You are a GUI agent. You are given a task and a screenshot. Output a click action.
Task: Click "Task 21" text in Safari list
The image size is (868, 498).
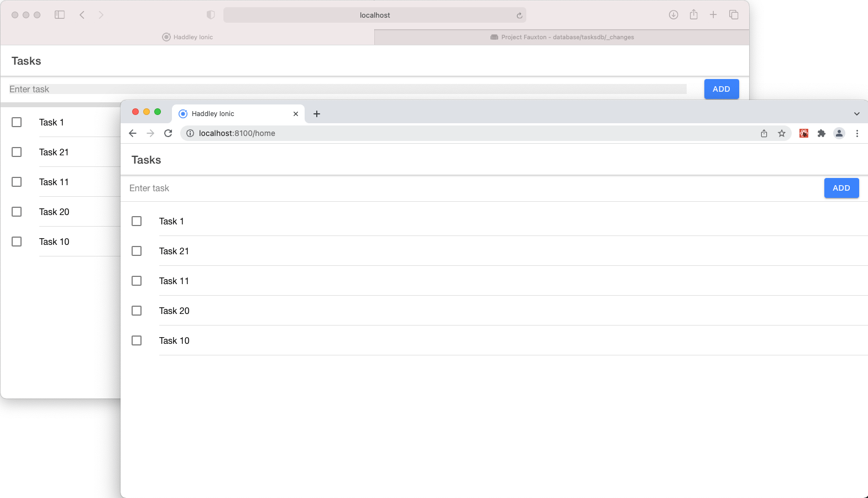pyautogui.click(x=54, y=152)
